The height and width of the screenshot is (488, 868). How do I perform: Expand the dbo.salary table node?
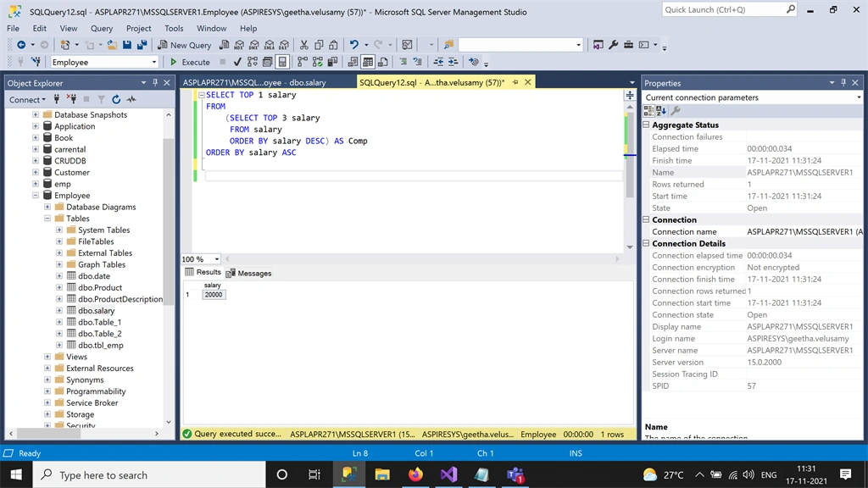point(59,310)
